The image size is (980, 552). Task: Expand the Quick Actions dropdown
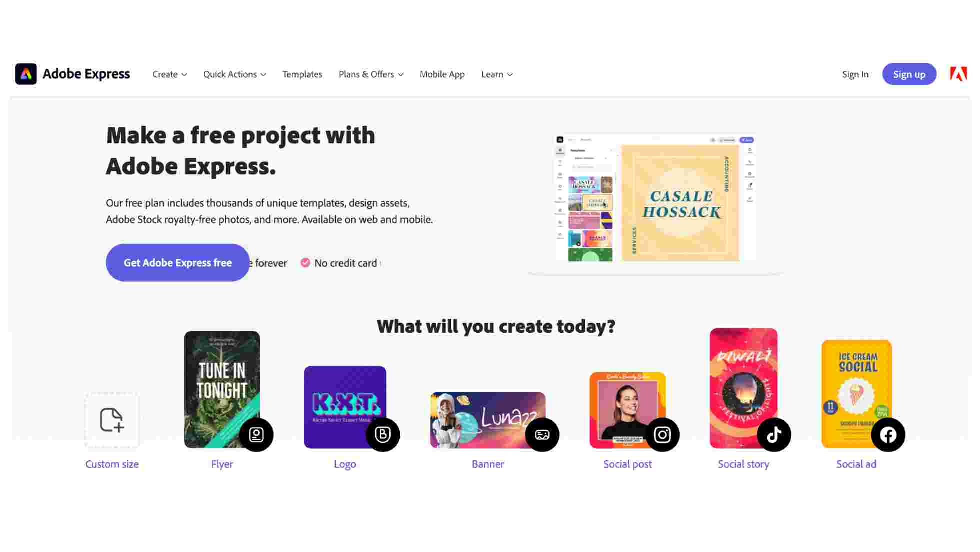(x=235, y=74)
